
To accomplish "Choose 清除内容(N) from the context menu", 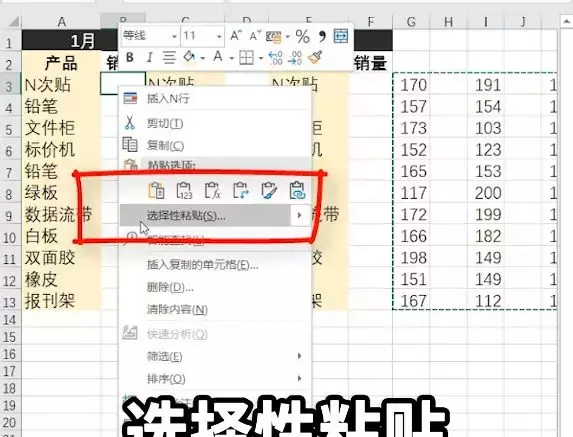I will point(216,309).
